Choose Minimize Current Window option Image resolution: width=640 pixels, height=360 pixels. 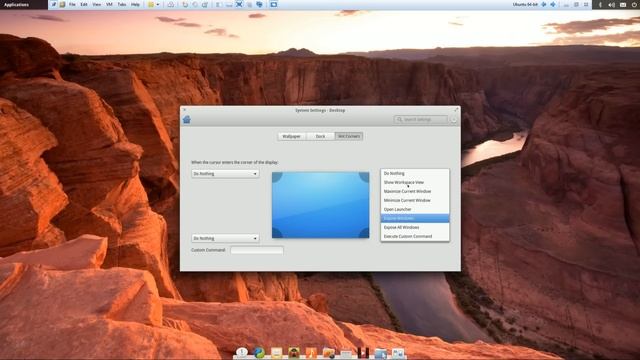coord(415,200)
